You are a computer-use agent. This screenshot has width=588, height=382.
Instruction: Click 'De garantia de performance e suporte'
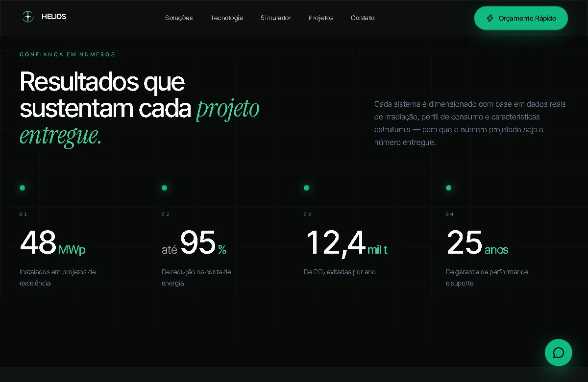487,277
